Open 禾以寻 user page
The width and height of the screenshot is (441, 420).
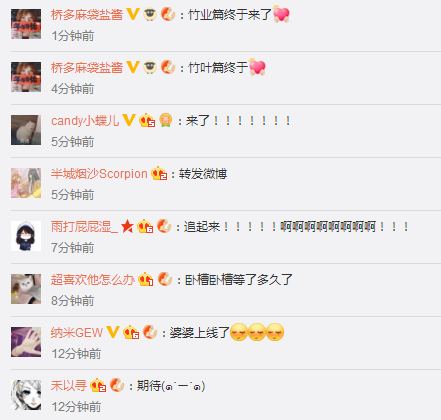pyautogui.click(x=69, y=386)
